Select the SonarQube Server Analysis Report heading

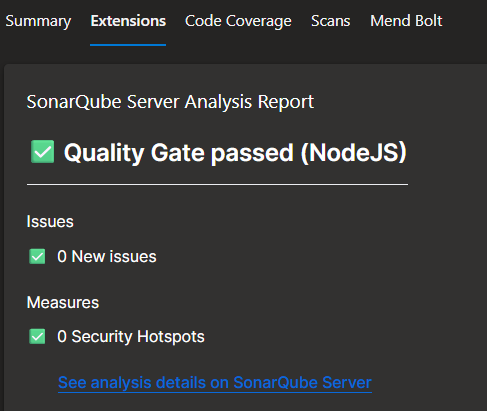[x=170, y=102]
